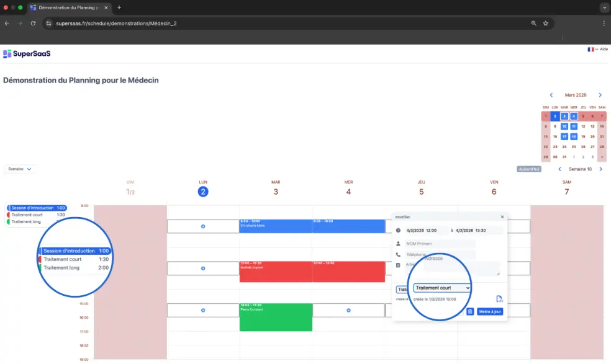The image size is (611, 364).
Task: Click the clock icon beside the appointment dates
Action: pos(398,230)
